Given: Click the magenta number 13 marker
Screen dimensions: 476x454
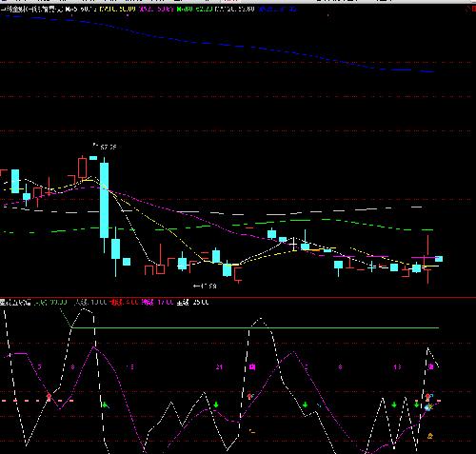Looking at the screenshot, I should click(x=397, y=367).
